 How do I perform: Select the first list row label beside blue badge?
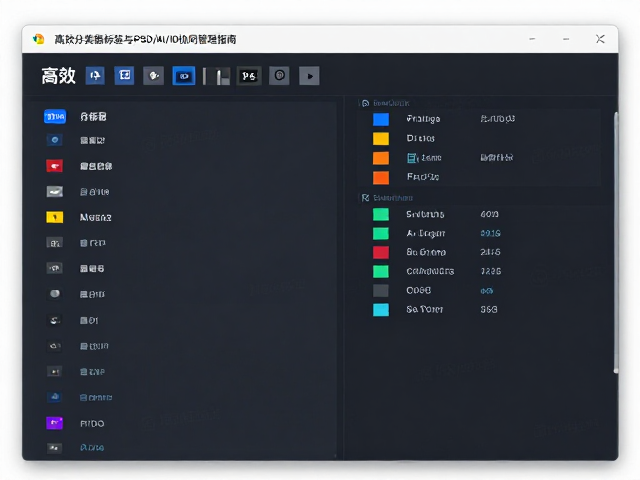(x=93, y=117)
